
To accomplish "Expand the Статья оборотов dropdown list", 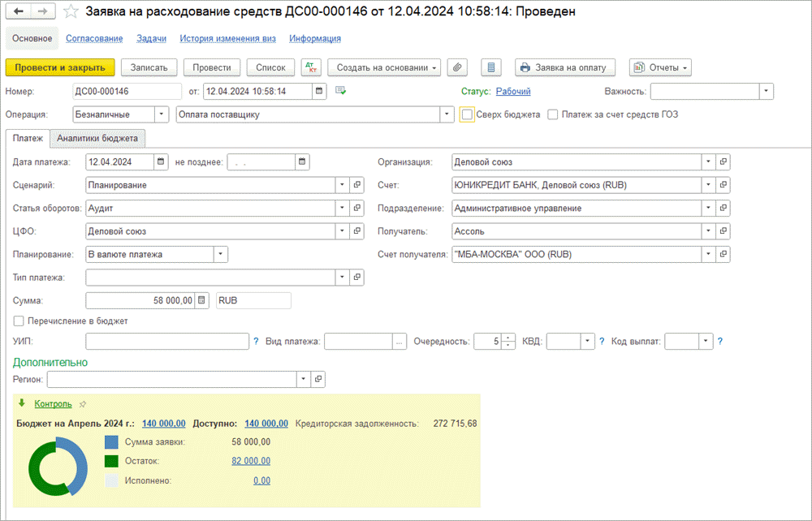I will point(342,209).
